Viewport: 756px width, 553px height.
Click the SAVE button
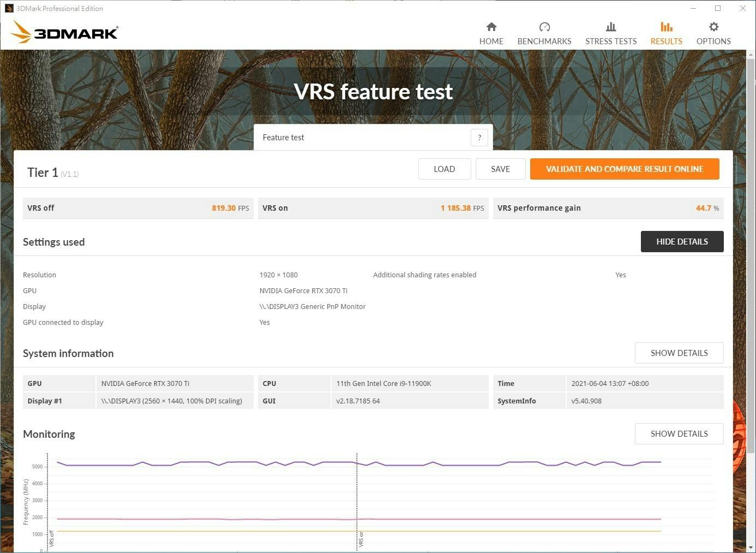pos(501,169)
